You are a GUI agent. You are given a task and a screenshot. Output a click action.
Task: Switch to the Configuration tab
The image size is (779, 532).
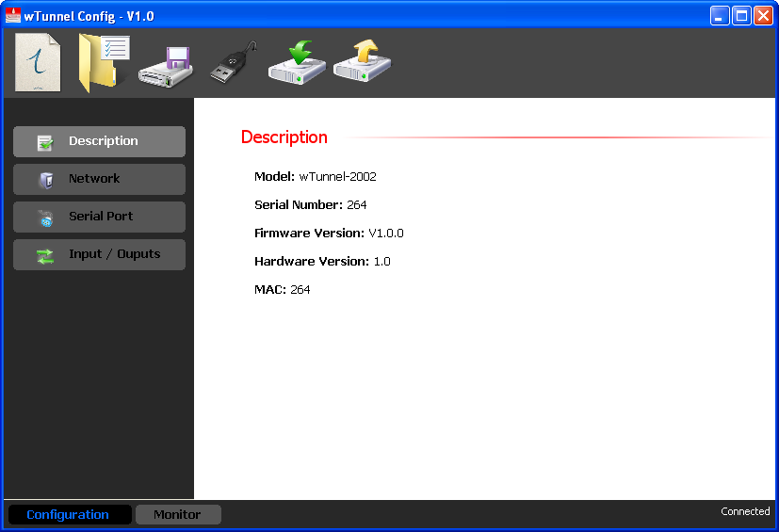[68, 514]
